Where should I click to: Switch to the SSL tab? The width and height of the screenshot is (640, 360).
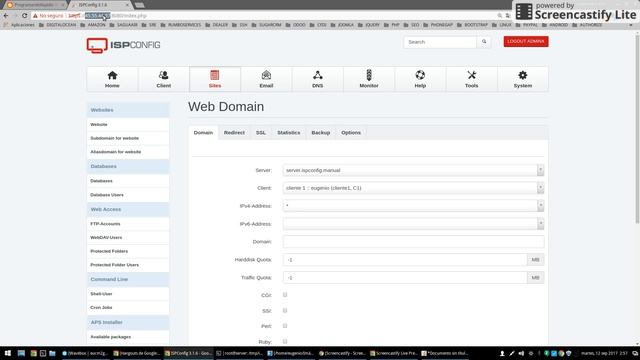coord(261,133)
